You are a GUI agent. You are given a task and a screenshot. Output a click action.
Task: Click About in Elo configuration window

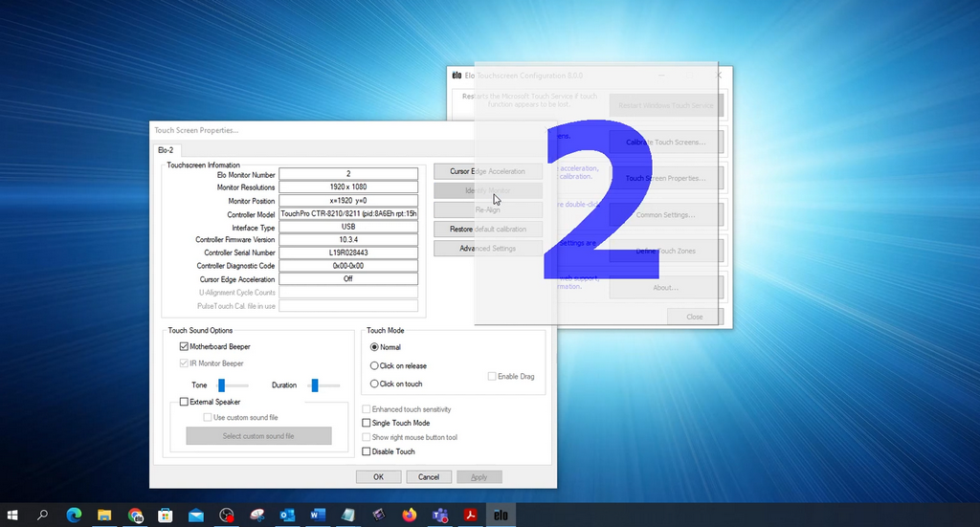(666, 288)
